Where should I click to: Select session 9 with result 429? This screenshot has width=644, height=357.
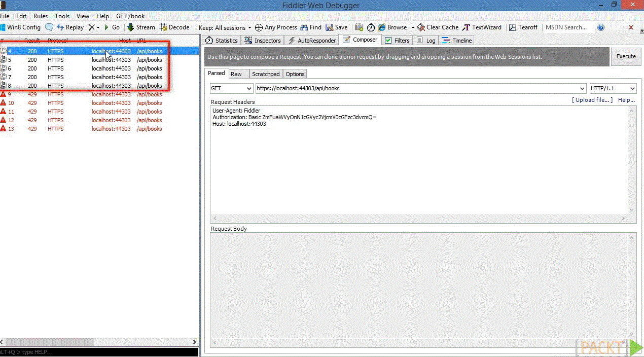point(99,94)
